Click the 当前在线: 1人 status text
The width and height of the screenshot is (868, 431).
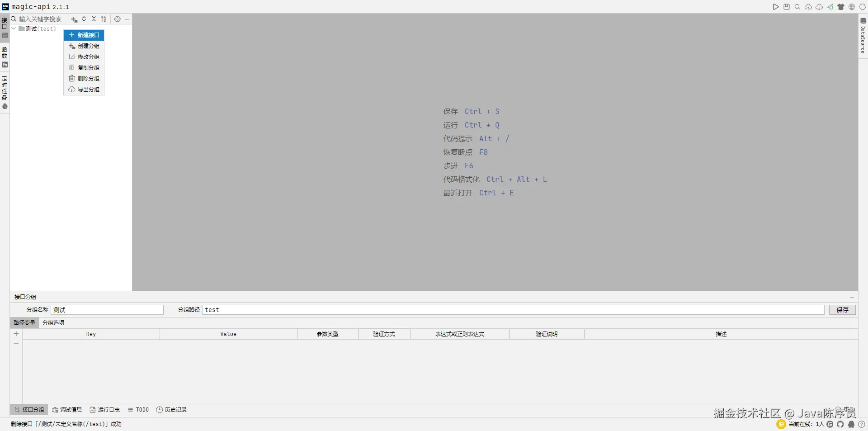[806, 424]
